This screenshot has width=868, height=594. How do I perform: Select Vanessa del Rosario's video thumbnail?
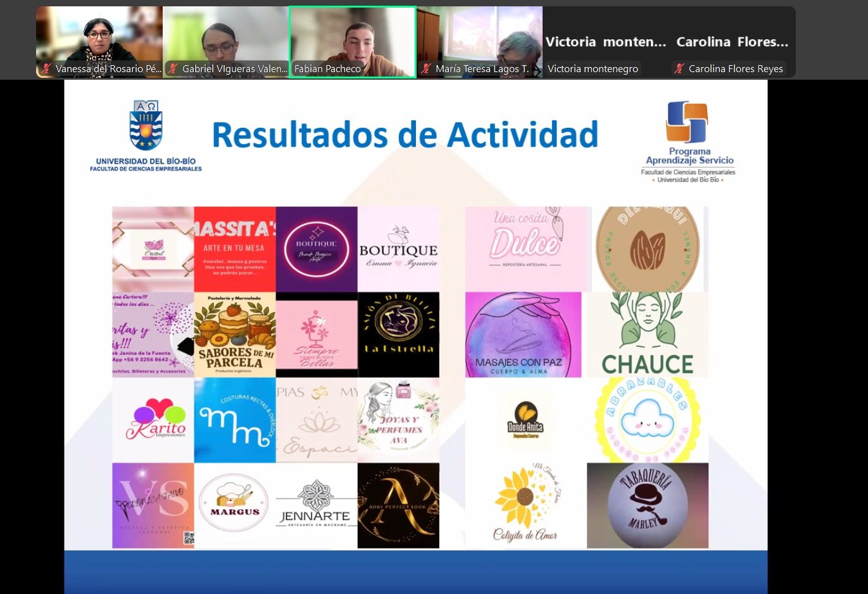(99, 42)
